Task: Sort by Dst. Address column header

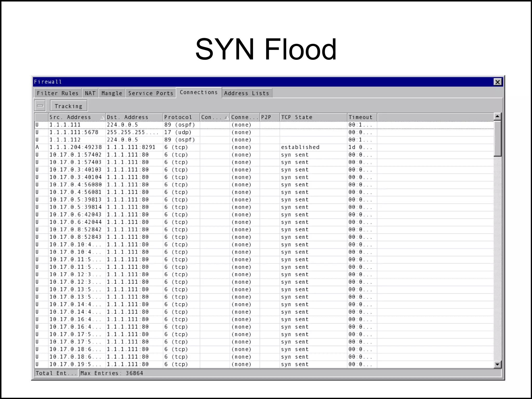Action: [134, 117]
